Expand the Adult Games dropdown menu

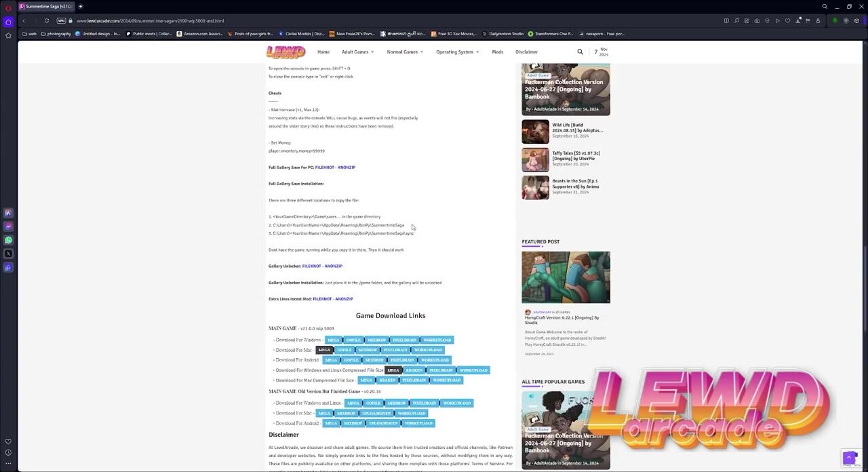(357, 52)
